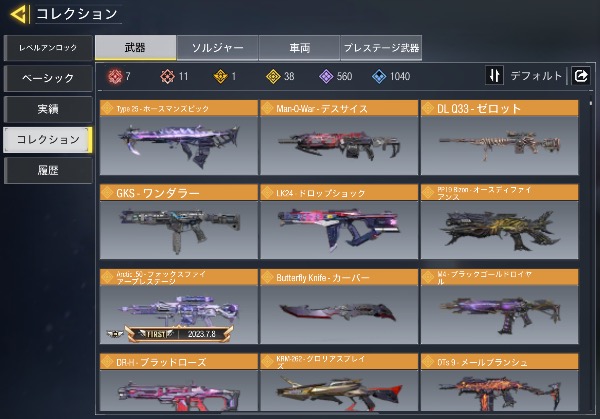
Task: Filter by rarity icon showing 11
Action: pos(168,77)
